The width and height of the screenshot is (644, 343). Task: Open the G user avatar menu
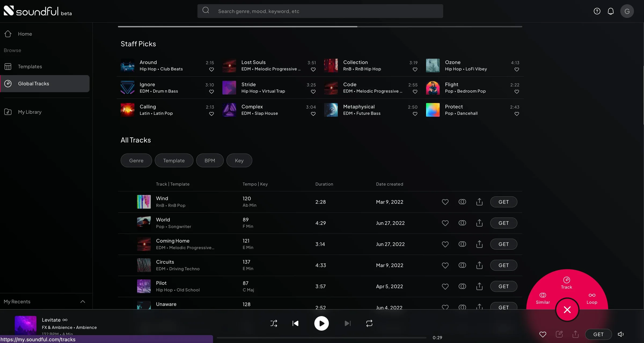point(627,11)
